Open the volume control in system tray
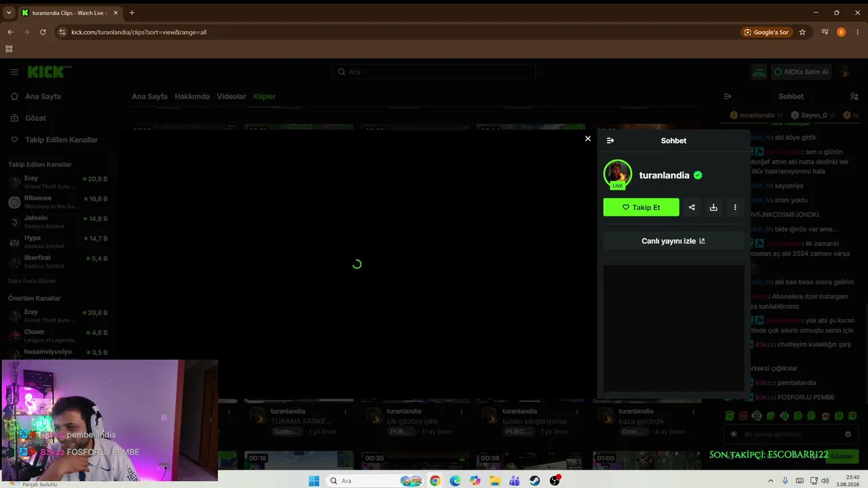868x488 pixels. (825, 481)
